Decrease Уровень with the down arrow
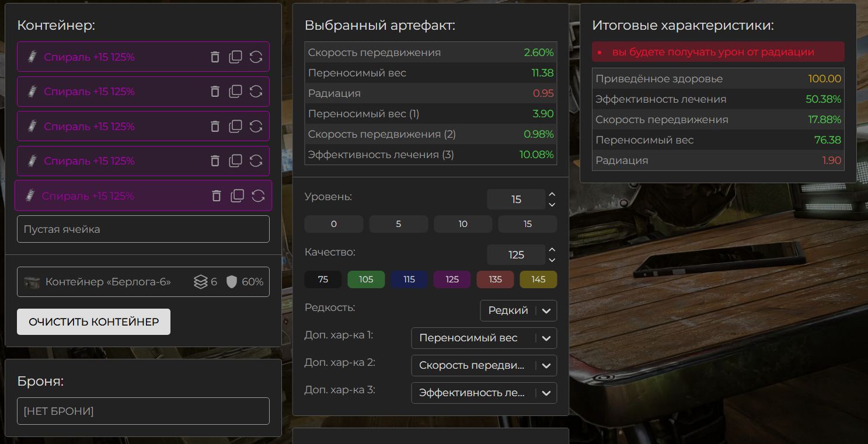Viewport: 868px width, 444px height. (x=552, y=205)
